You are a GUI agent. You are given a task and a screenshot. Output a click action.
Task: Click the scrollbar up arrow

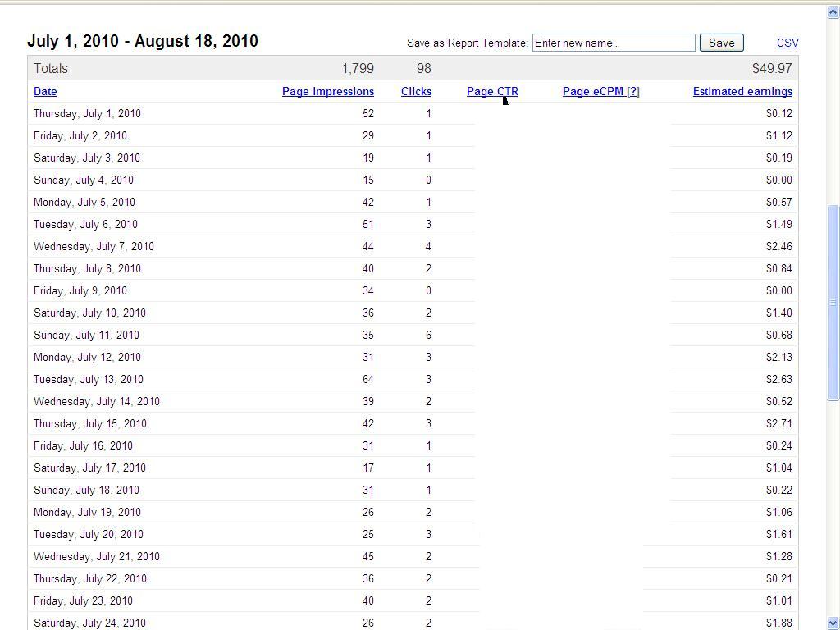tap(833, 12)
